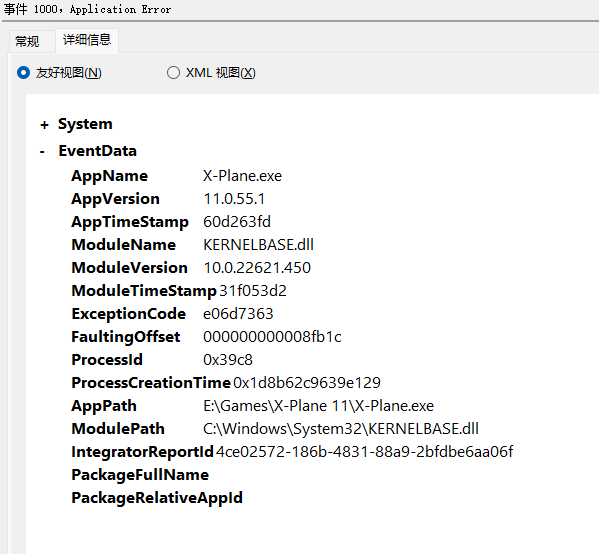The height and width of the screenshot is (554, 599).
Task: Click the GUID 4ce02572-186b-4831-88a9-2bfdbe6aa06f
Action: (364, 452)
